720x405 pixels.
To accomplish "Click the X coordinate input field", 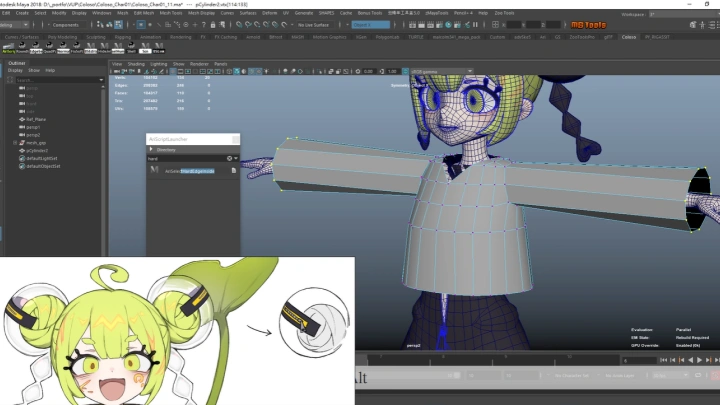I will tap(514, 25).
